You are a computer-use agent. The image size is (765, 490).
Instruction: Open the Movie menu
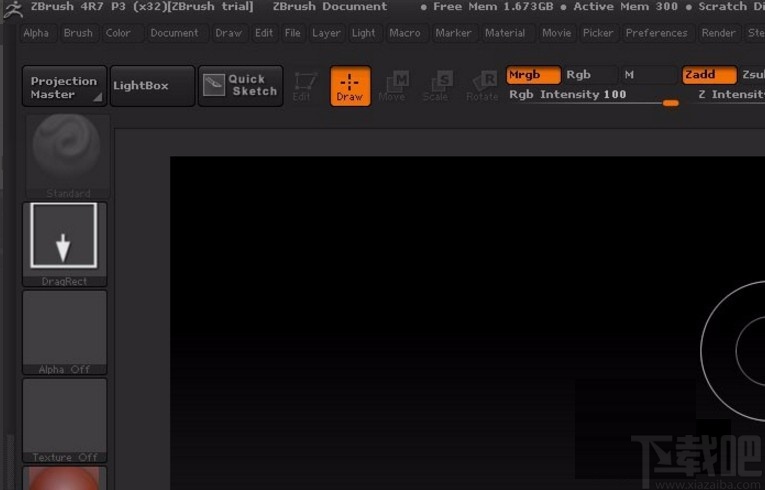click(557, 33)
